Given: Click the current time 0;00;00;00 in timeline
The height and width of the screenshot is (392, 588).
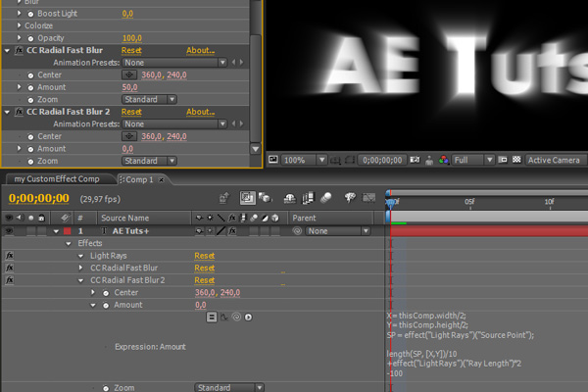Looking at the screenshot, I should click(38, 198).
